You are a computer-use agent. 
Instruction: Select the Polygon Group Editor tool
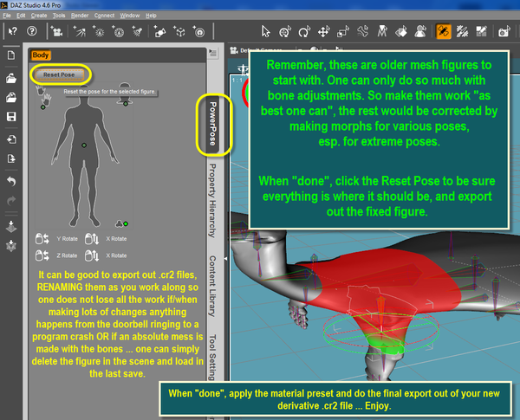(481, 31)
